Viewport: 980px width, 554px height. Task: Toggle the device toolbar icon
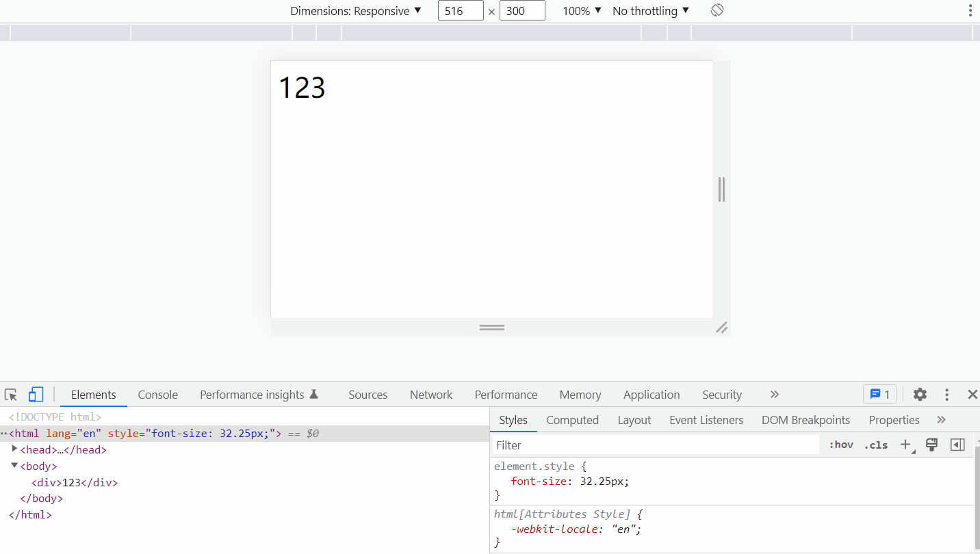(36, 395)
